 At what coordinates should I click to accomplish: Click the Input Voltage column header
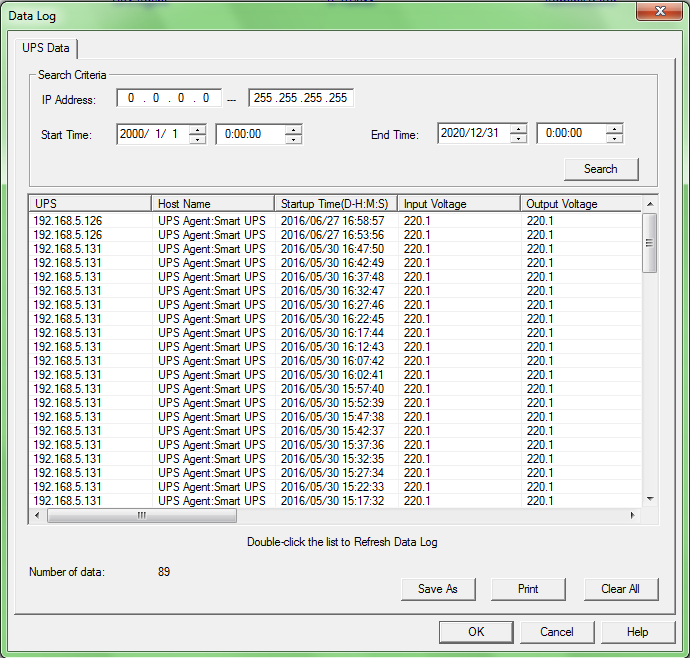point(458,204)
